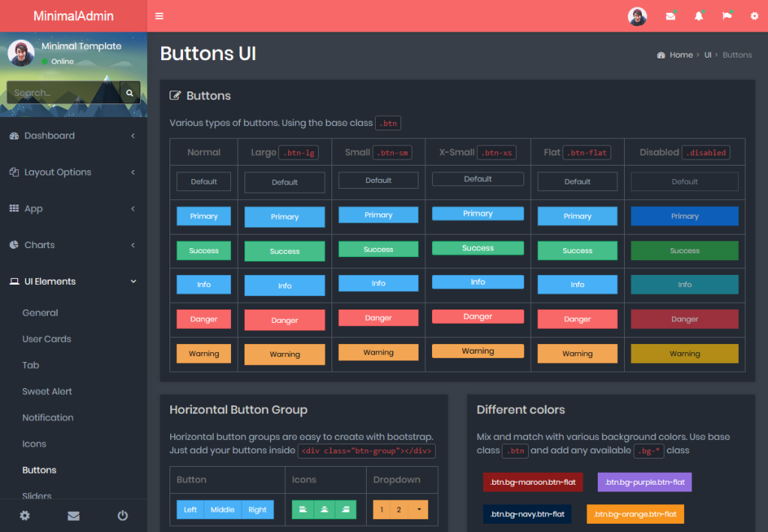Click the align-left icon button in Icons group
Screen dimensions: 768x532
coord(303,510)
